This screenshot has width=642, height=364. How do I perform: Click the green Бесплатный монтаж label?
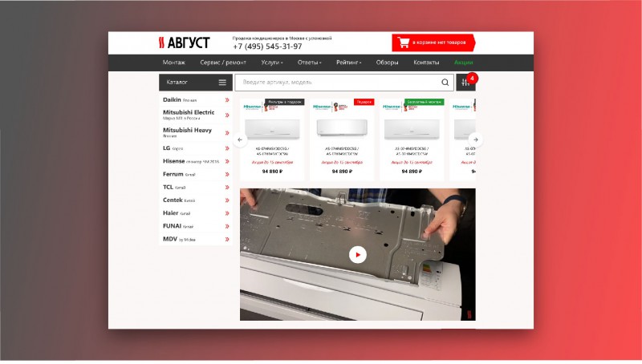coord(425,102)
